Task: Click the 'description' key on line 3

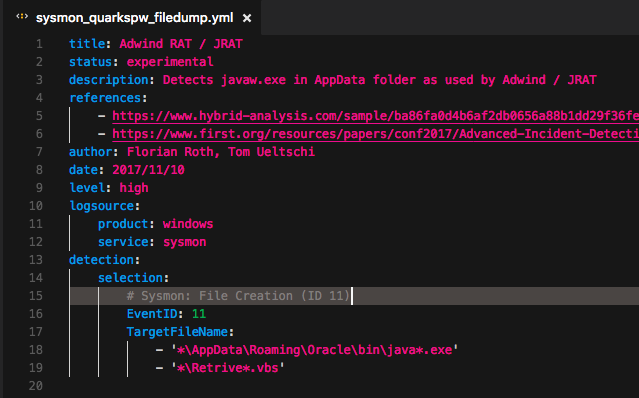Action: [x=108, y=80]
